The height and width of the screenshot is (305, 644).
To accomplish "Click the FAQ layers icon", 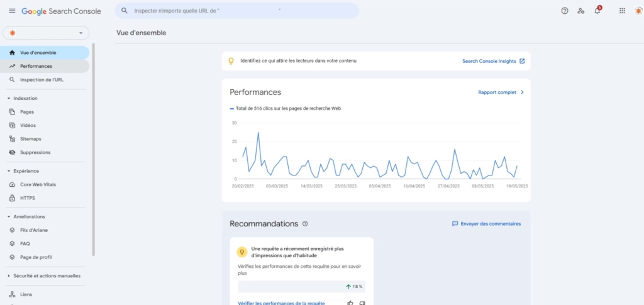I will 12,243.
